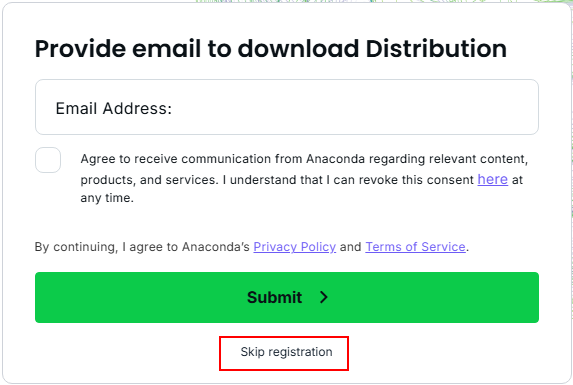Click the 'Provide email to download Distribution' heading
The width and height of the screenshot is (573, 385).
(271, 49)
